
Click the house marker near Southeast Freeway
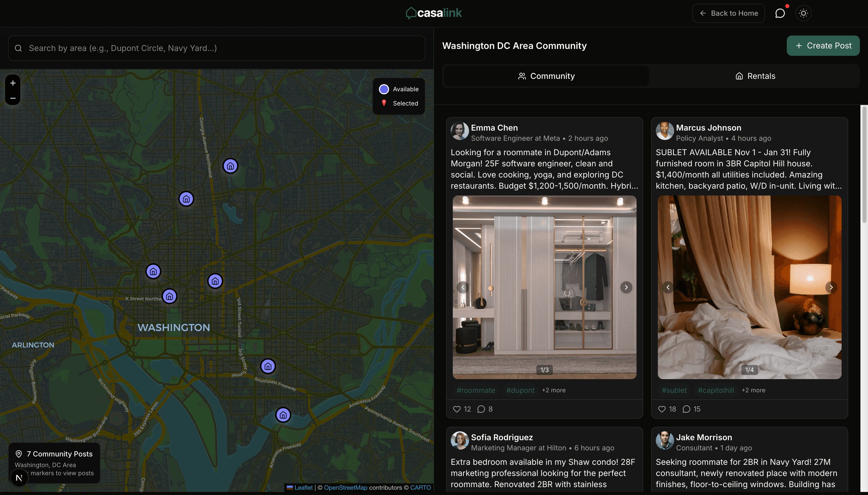[268, 366]
